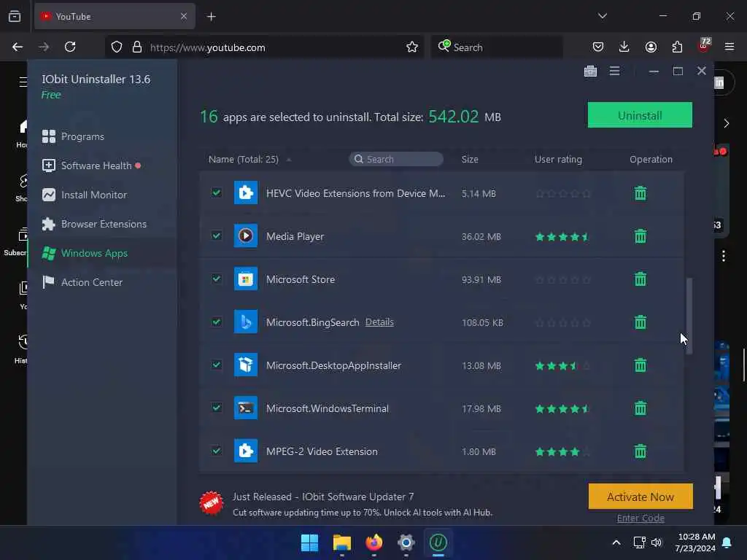Delete HEVC Video Extensions via its trash icon

(x=640, y=193)
